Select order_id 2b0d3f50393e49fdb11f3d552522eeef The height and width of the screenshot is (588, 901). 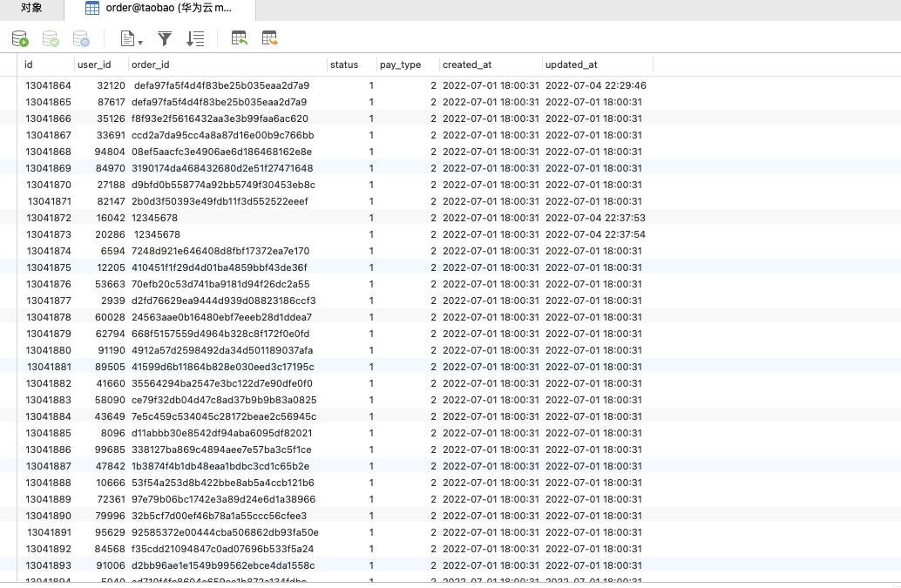pos(220,201)
